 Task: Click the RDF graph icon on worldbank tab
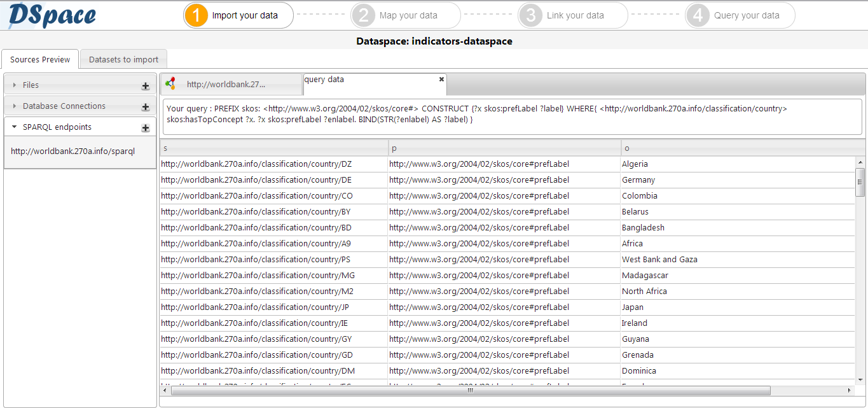(170, 84)
